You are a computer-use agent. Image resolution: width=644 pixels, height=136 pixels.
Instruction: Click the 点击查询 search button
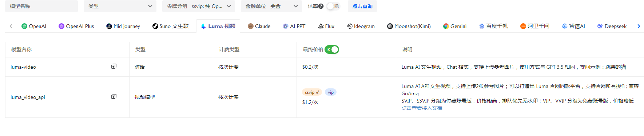[x=362, y=6]
